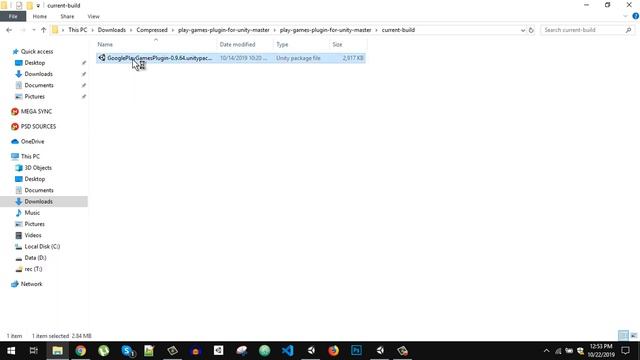Sort by the Name column header
This screenshot has width=640, height=360.
156,44
